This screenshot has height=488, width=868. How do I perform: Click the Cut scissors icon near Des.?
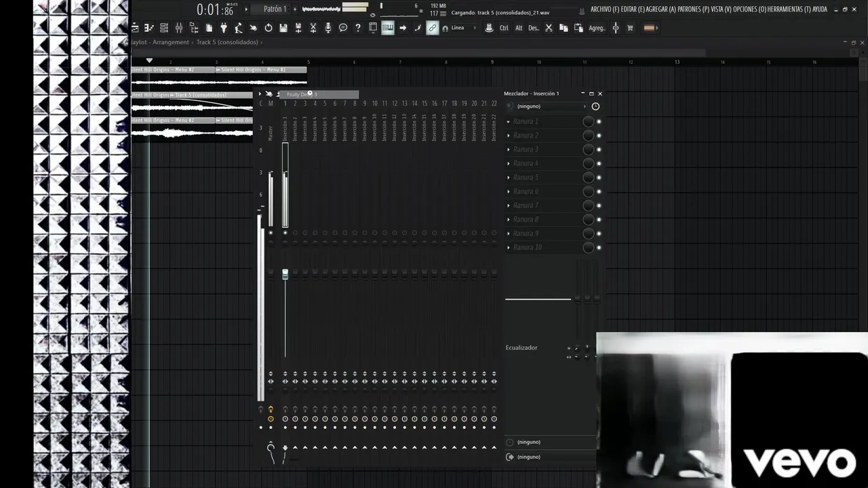(549, 28)
